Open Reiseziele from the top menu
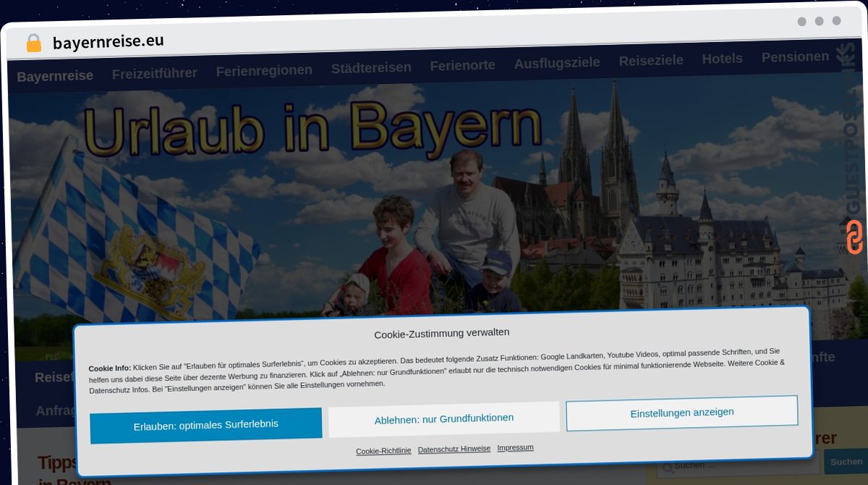 coord(651,61)
